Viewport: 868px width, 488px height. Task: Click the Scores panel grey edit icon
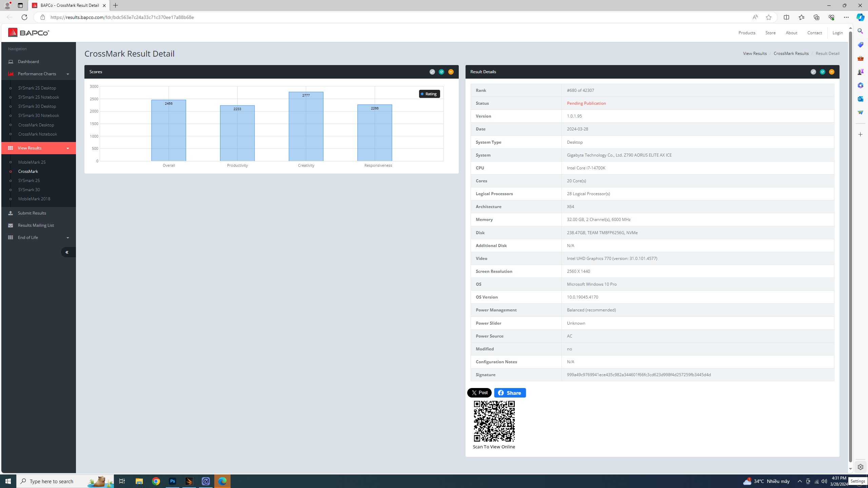coord(432,72)
